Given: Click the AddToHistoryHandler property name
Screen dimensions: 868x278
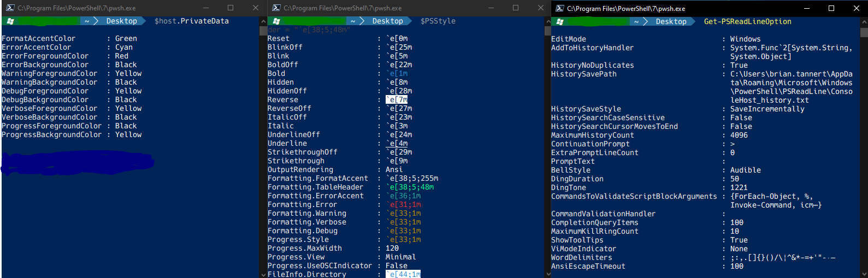Looking at the screenshot, I should tap(593, 48).
